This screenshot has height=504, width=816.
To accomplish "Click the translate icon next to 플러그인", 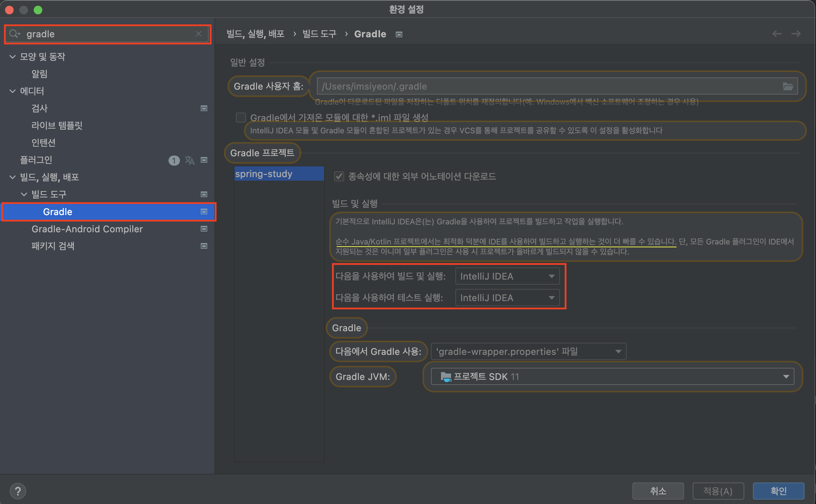I will (190, 160).
